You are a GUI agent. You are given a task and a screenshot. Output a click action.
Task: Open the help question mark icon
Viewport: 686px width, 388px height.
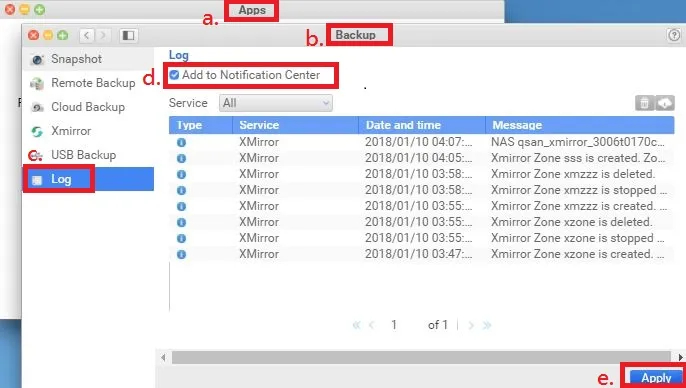[674, 35]
